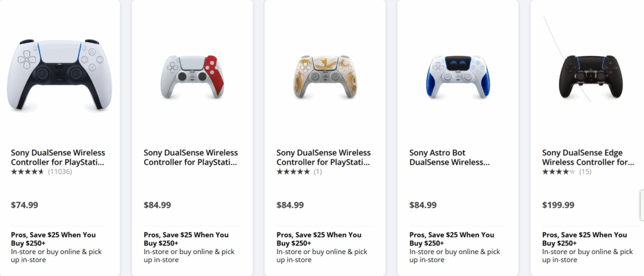
Task: Open the $74.99 Sony DualSense Wireless Controller title
Action: tap(58, 157)
